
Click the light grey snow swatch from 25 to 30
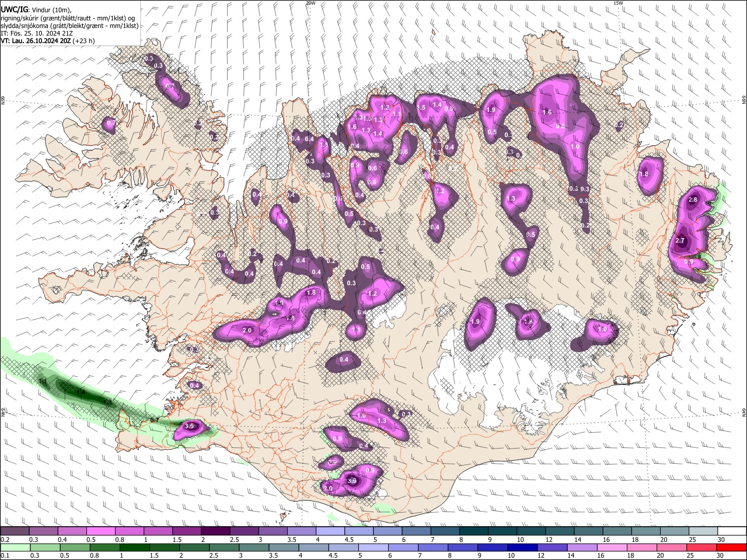703,531
